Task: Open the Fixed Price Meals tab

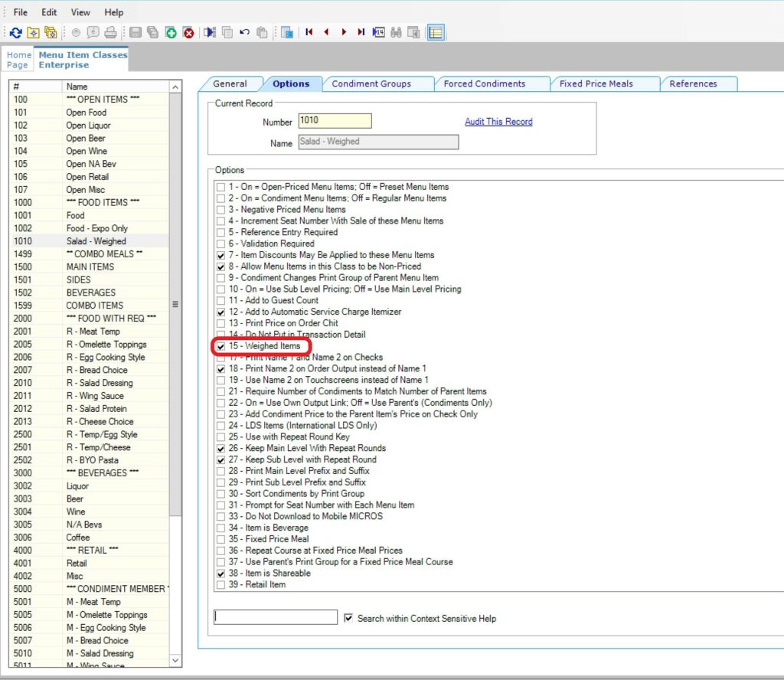Action: (x=596, y=84)
